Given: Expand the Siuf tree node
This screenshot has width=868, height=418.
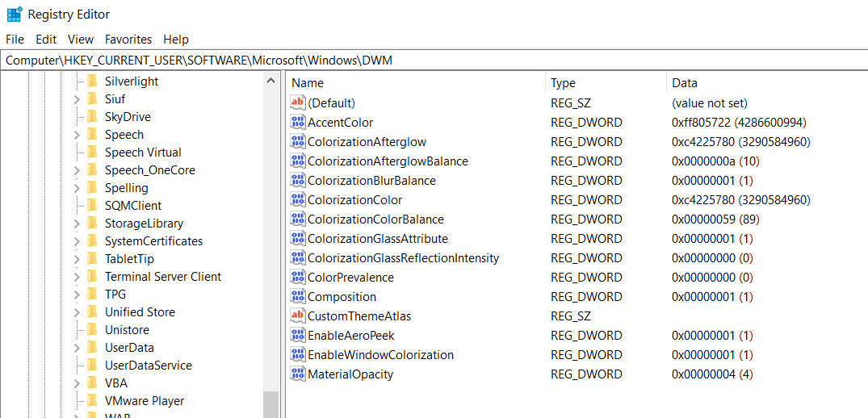Looking at the screenshot, I should 77,99.
